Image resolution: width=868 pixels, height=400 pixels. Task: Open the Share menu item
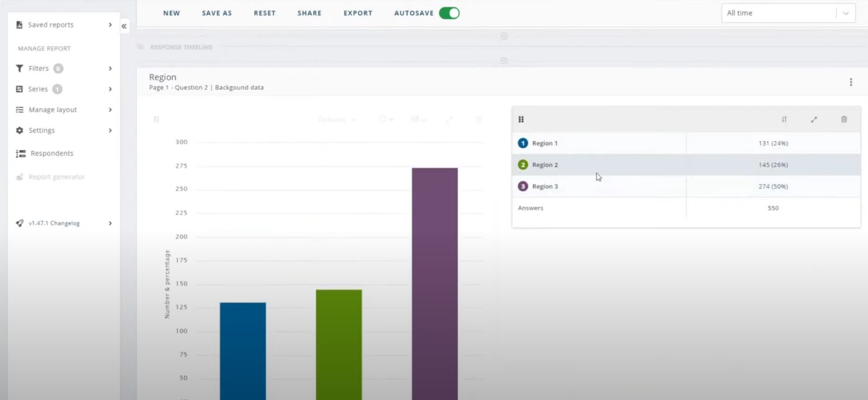(x=309, y=12)
